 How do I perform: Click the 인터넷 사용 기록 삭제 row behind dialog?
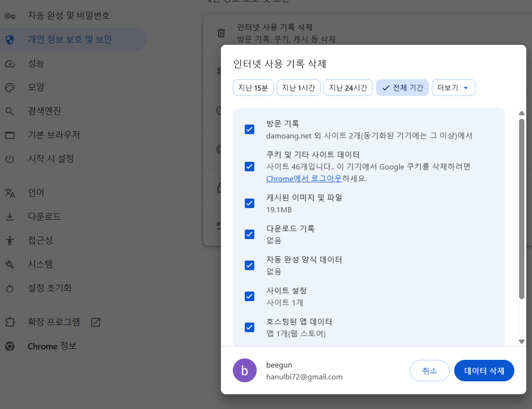367,33
